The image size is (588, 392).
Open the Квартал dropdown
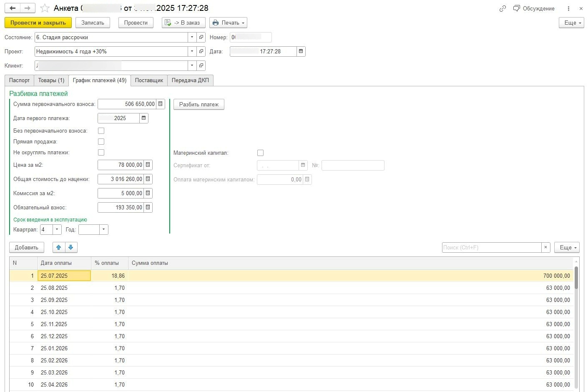click(57, 229)
